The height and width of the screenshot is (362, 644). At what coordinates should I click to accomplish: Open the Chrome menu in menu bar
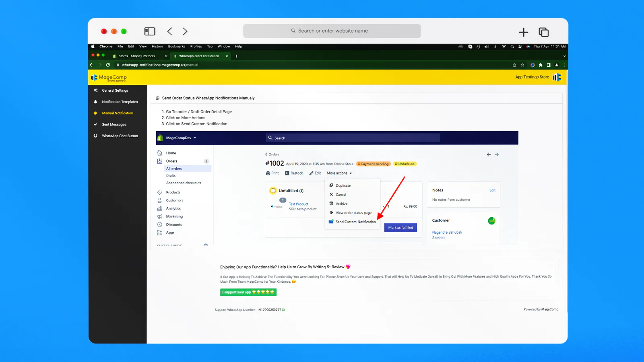click(106, 47)
